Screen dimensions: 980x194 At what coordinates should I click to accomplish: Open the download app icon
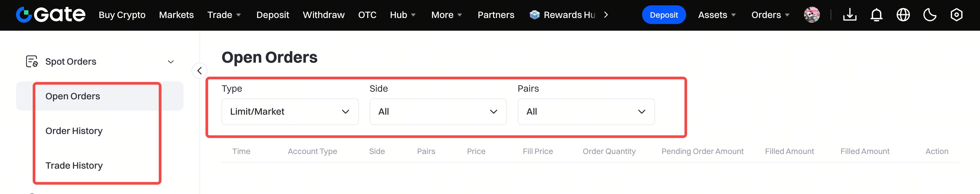(850, 15)
